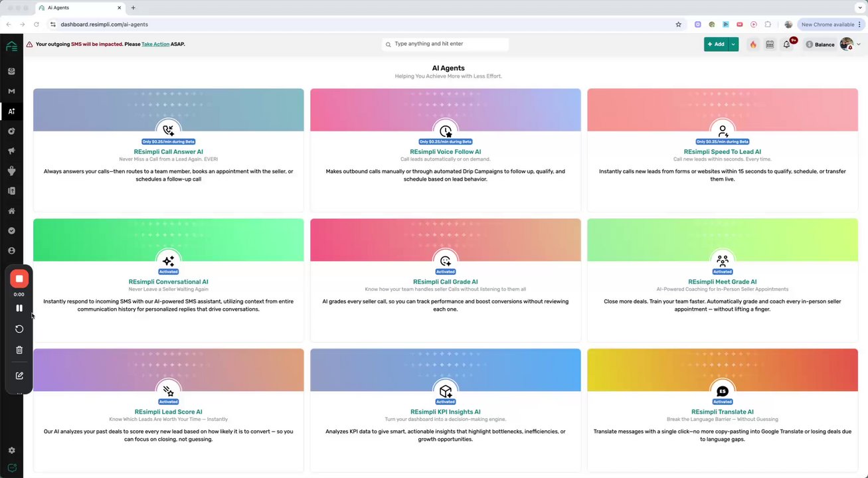The height and width of the screenshot is (478, 868).
Task: Open REsimpli Meet Grade AI title
Action: pyautogui.click(x=723, y=282)
